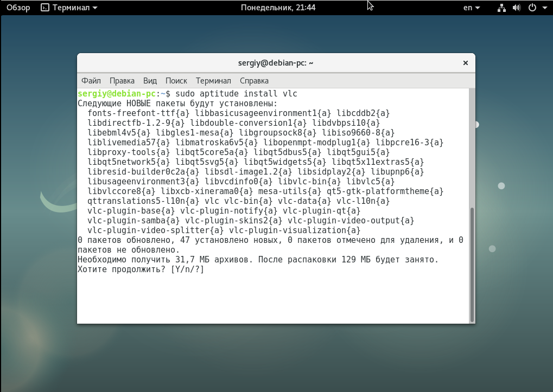
Task: Open the clock showing Понедельник, 21:44
Action: pyautogui.click(x=278, y=8)
